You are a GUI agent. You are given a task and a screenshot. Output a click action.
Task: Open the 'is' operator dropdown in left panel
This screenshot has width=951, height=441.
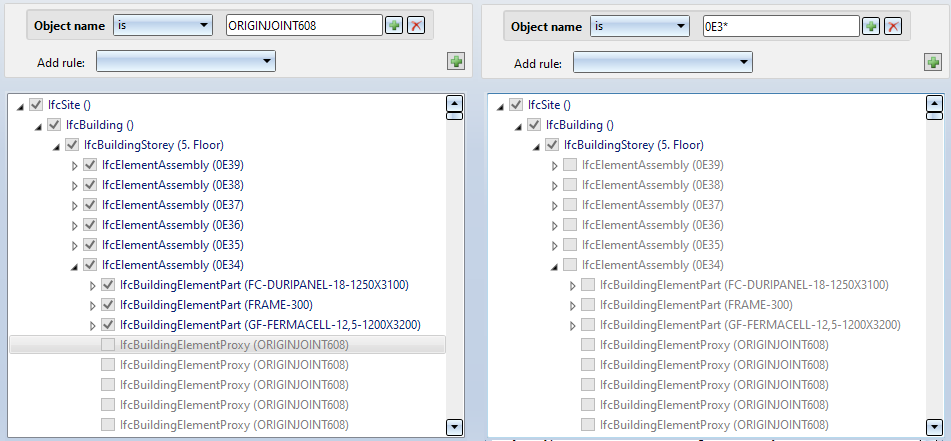[x=163, y=25]
